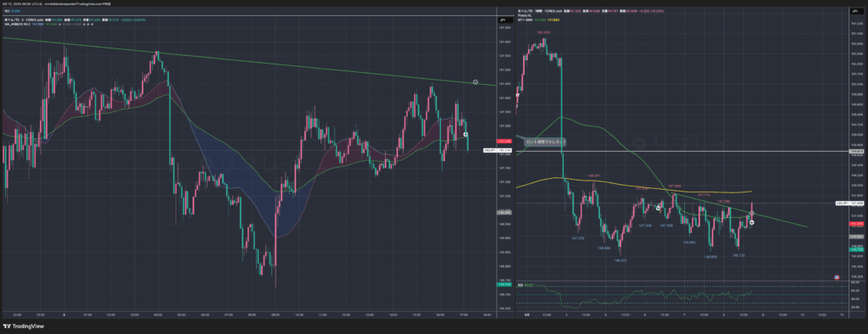Image resolution: width=868 pixels, height=334 pixels.
Task: Click the green price label at bottom of left axis
Action: tap(504, 284)
